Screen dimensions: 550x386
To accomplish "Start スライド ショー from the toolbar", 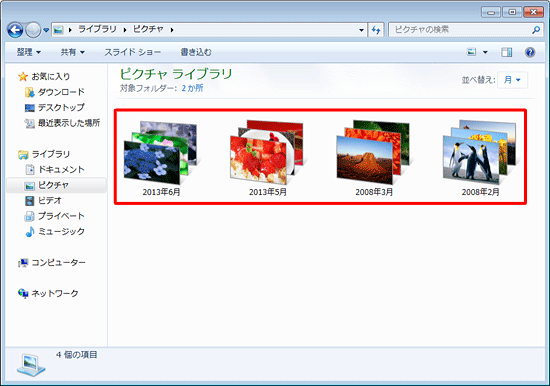I will [x=133, y=52].
